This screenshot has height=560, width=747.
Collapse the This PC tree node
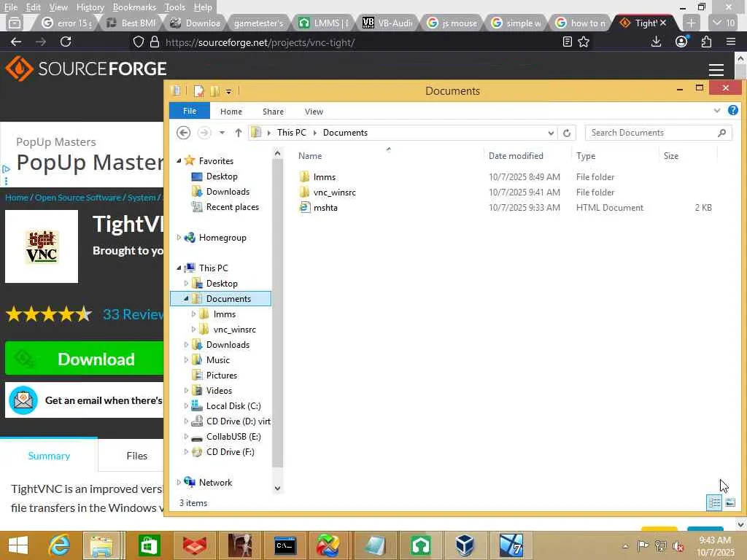pos(179,268)
